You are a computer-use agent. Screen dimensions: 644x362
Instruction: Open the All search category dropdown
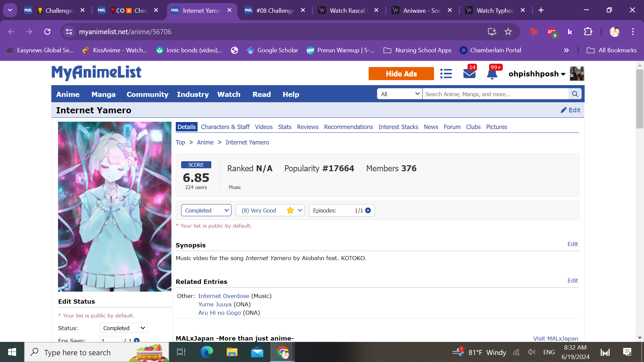click(400, 94)
